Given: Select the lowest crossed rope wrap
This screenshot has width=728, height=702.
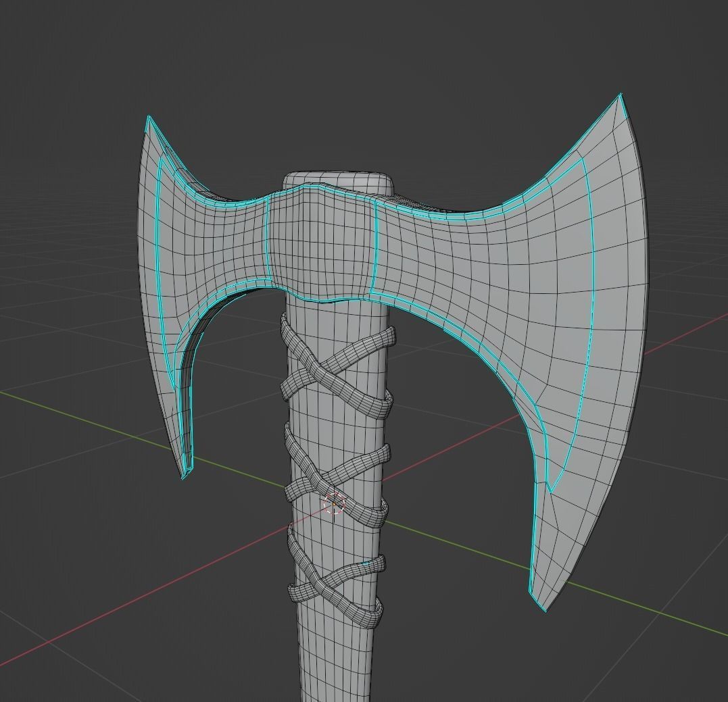Looking at the screenshot, I should (336, 576).
